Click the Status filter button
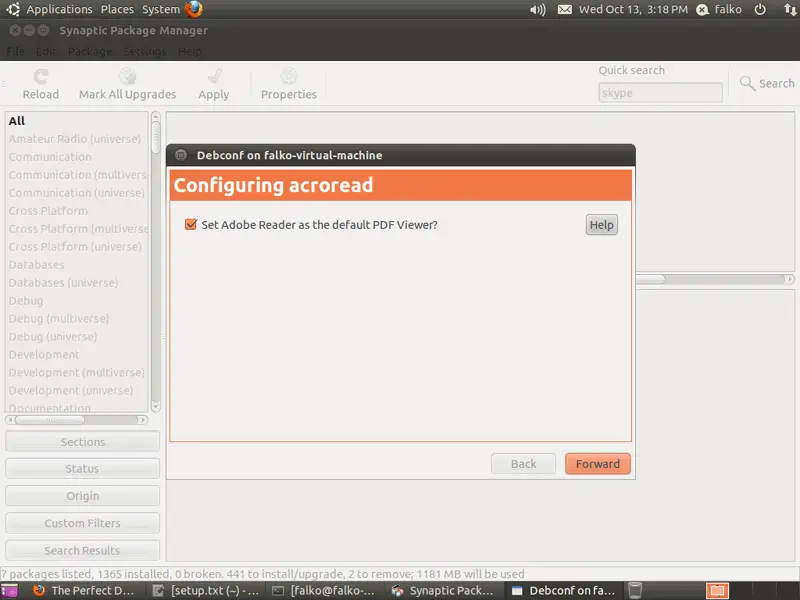Screen dimensions: 800x600 (x=83, y=468)
